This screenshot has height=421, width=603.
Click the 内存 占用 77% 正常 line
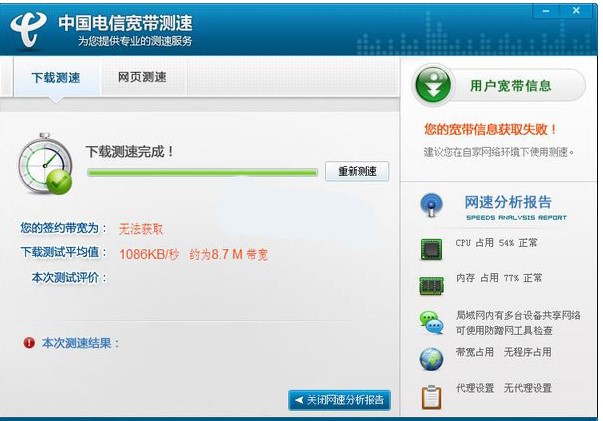tap(499, 278)
